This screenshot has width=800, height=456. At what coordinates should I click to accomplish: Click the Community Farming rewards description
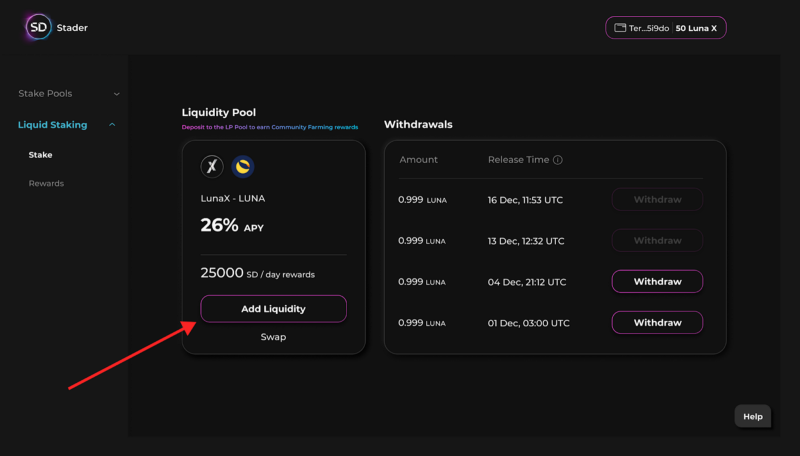270,127
